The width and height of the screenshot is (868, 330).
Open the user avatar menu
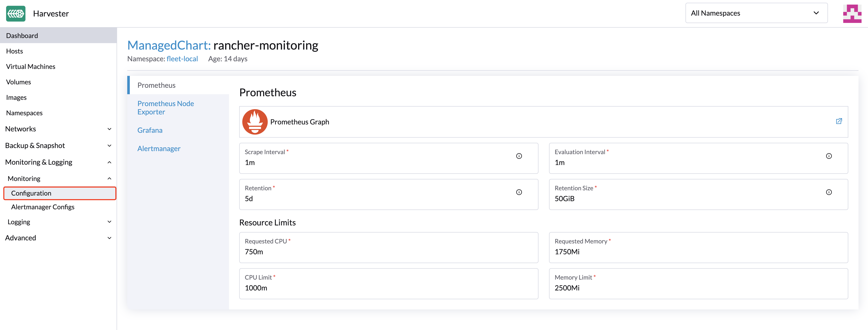click(852, 13)
